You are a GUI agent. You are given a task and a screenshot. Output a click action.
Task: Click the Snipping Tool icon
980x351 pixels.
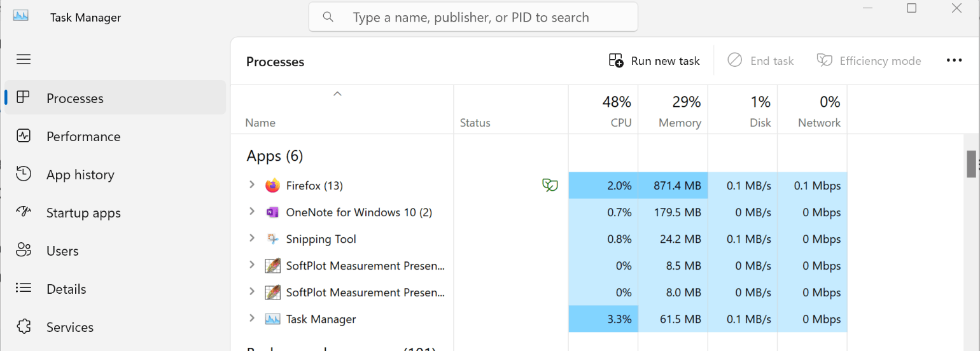[273, 239]
